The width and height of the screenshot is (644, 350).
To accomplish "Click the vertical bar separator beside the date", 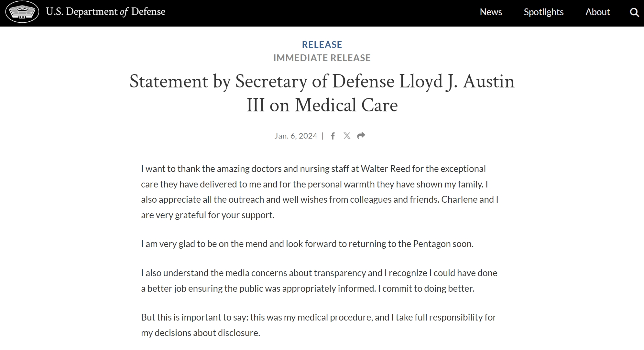I will coord(322,136).
